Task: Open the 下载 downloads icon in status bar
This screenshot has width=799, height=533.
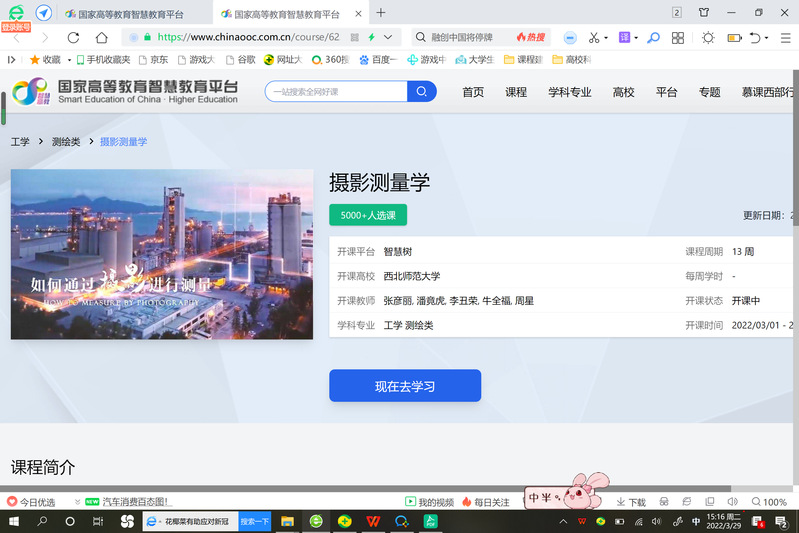Action: point(631,502)
